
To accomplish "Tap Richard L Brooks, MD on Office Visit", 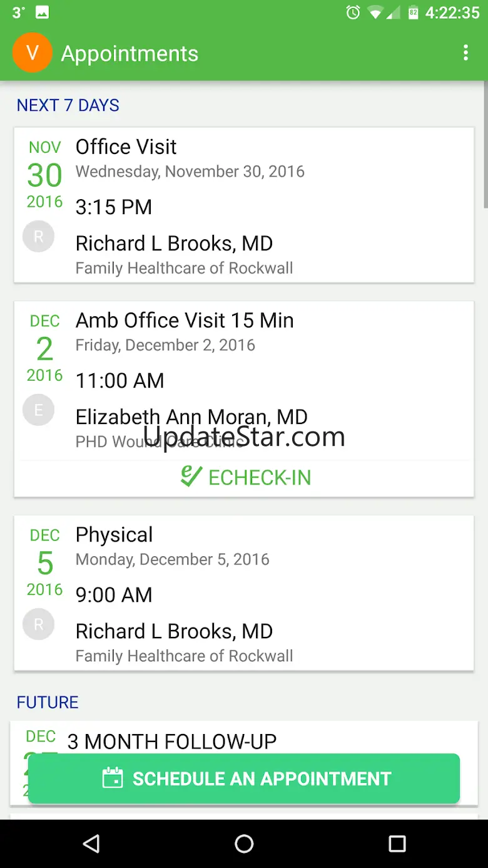I will 174,243.
